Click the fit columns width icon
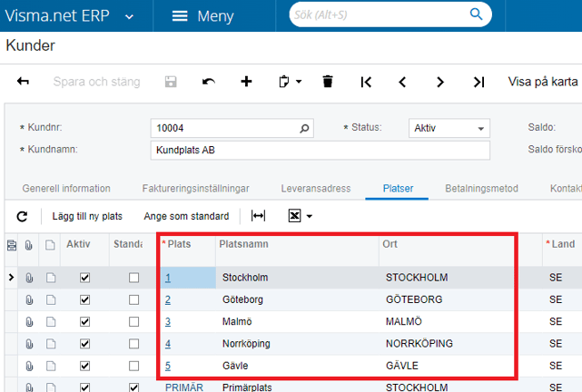The width and height of the screenshot is (582, 392). (259, 215)
